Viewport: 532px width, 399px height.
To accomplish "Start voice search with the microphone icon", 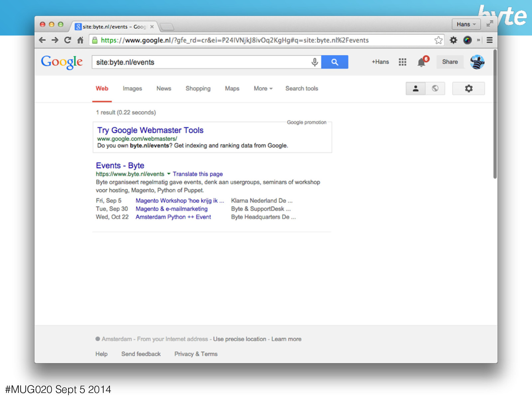I will pyautogui.click(x=315, y=62).
